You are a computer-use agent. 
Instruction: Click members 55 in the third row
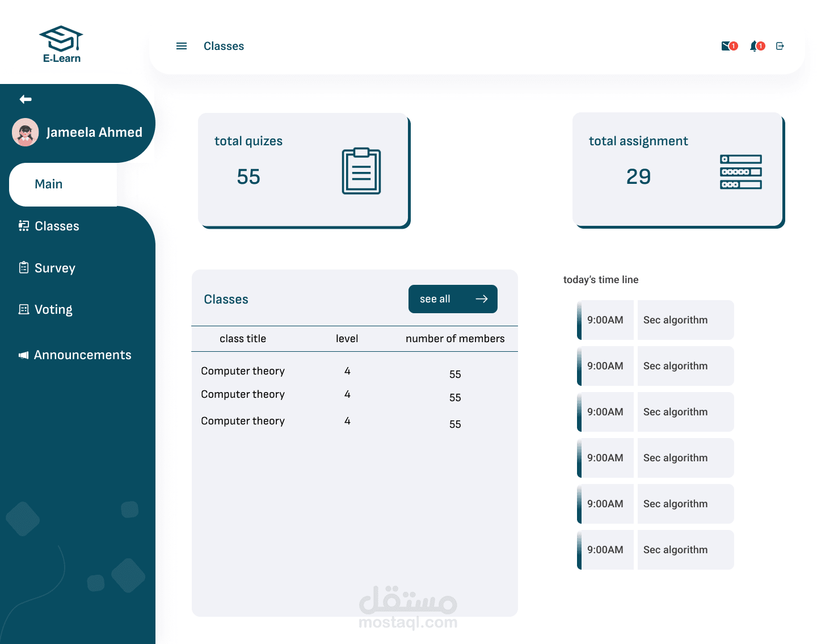click(455, 424)
